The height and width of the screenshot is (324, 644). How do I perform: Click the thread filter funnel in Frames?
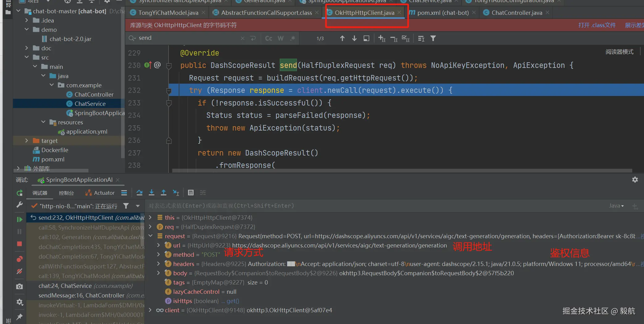click(x=126, y=206)
